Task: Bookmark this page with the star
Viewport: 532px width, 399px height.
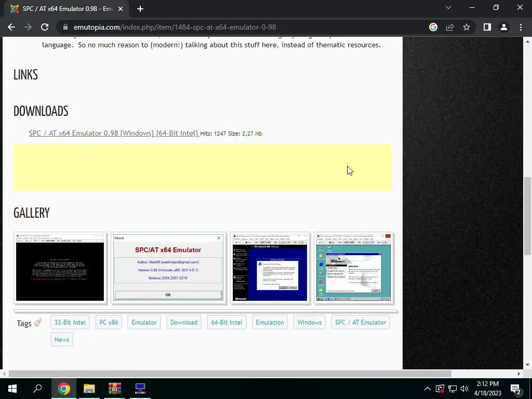Action: 467,27
